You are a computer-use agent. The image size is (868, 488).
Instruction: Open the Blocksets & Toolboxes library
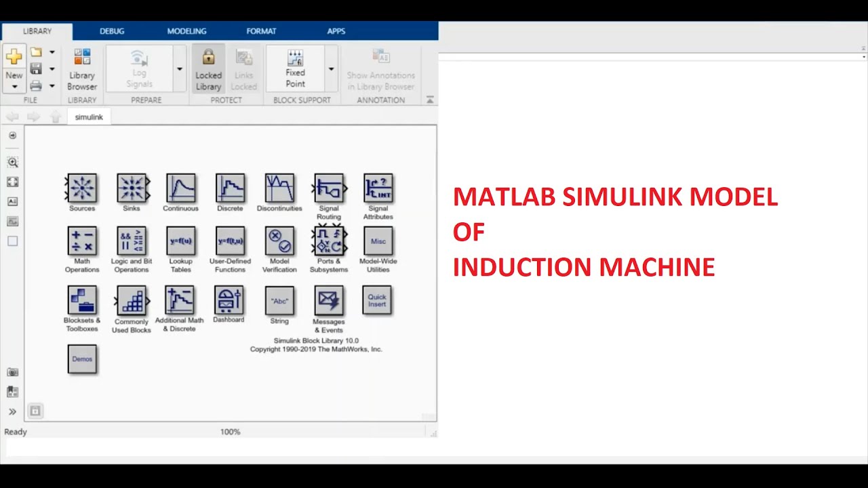82,300
